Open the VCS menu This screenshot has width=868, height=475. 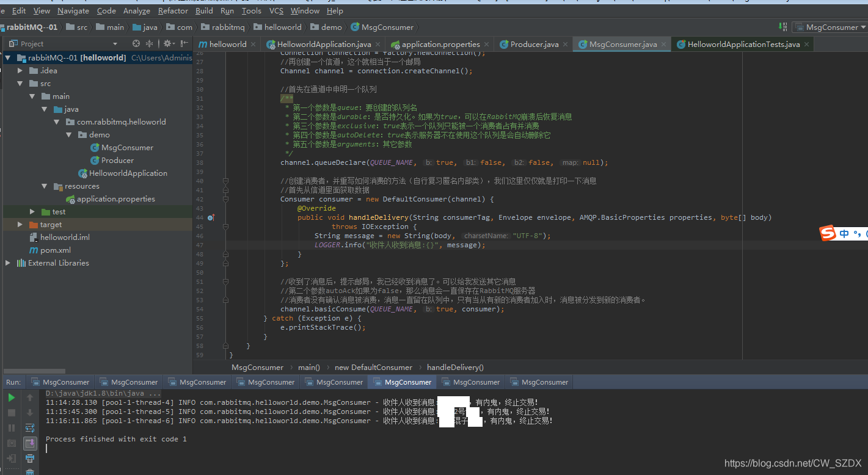point(276,10)
